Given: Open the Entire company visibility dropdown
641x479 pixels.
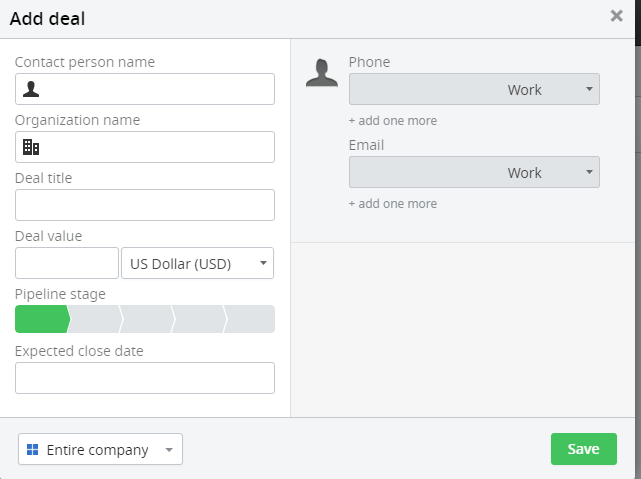Looking at the screenshot, I should tap(100, 449).
